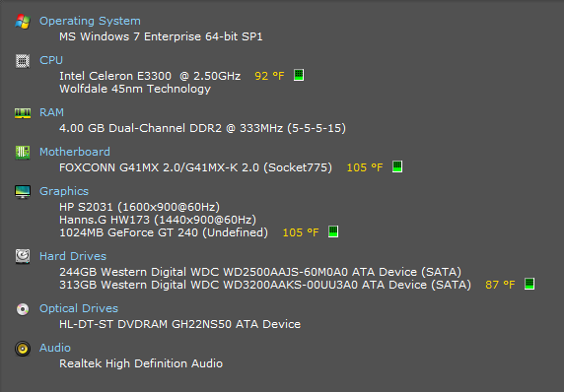Click the green CPU temperature indicator icon

click(299, 75)
